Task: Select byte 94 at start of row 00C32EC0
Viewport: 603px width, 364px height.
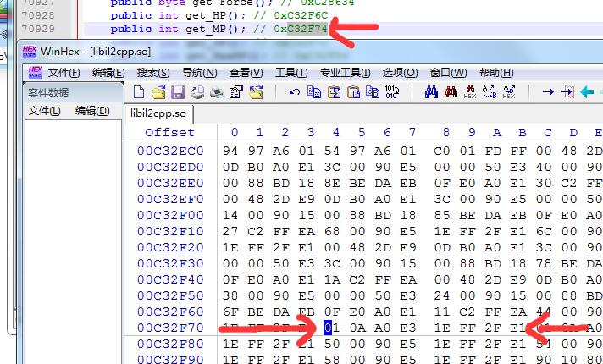Action: pyautogui.click(x=230, y=151)
